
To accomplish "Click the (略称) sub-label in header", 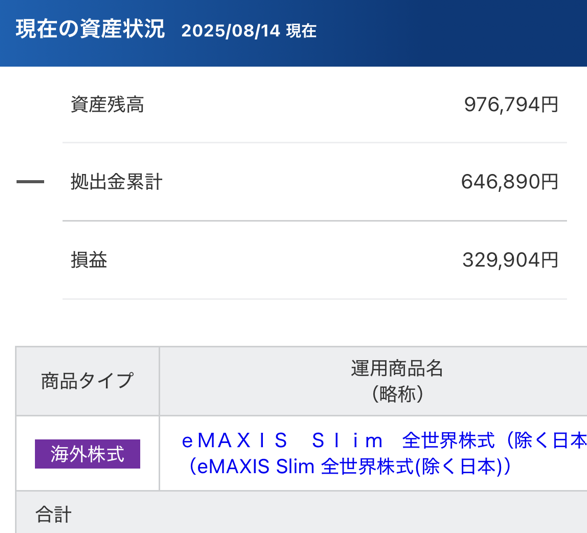I will (x=397, y=394).
